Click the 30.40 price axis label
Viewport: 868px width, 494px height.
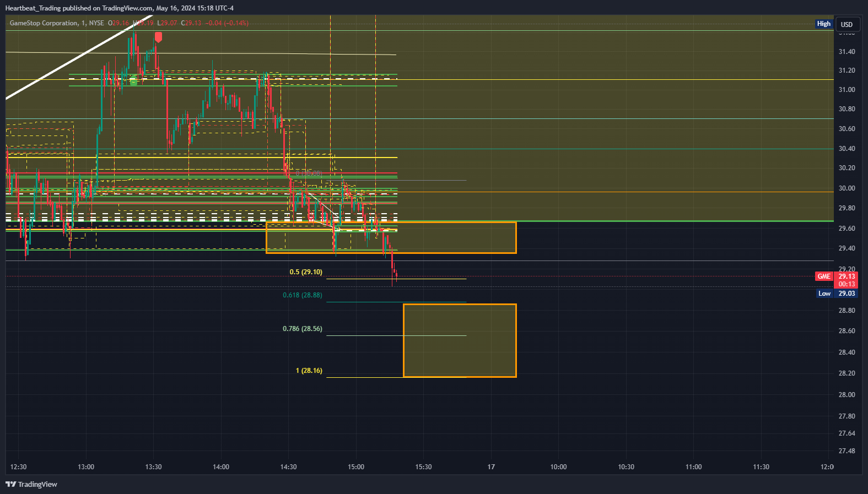point(847,149)
